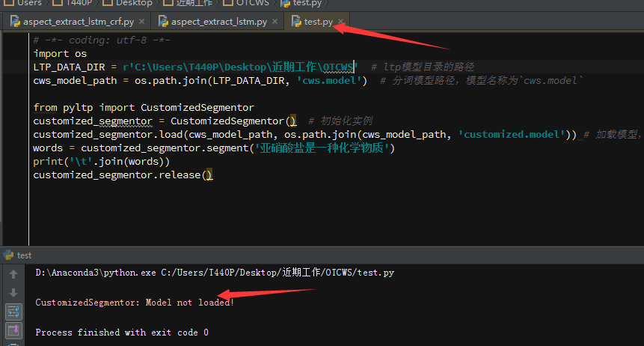644x346 pixels.
Task: Select the test.py editor tab
Action: [319, 22]
